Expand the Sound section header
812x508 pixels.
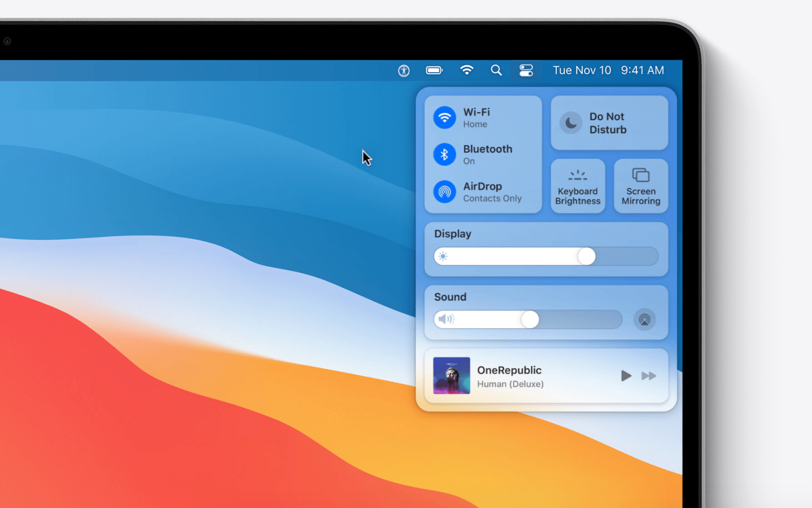[450, 297]
